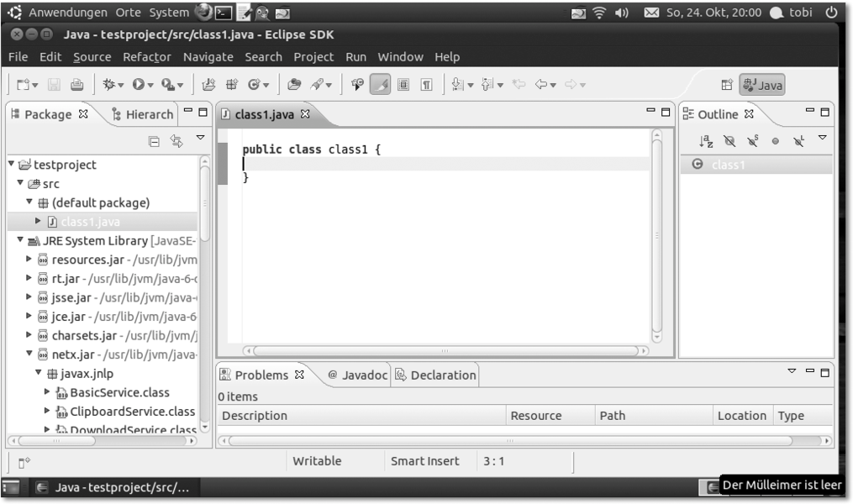The height and width of the screenshot is (504, 853).
Task: Open the Ubuntu Anwendungen menu
Action: 67,13
